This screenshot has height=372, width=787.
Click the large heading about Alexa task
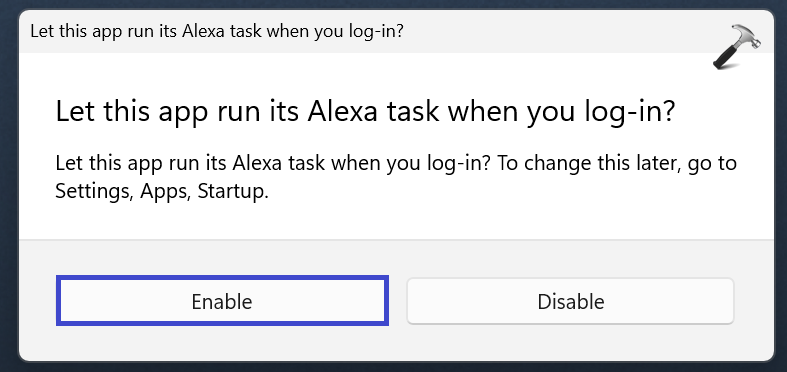365,112
